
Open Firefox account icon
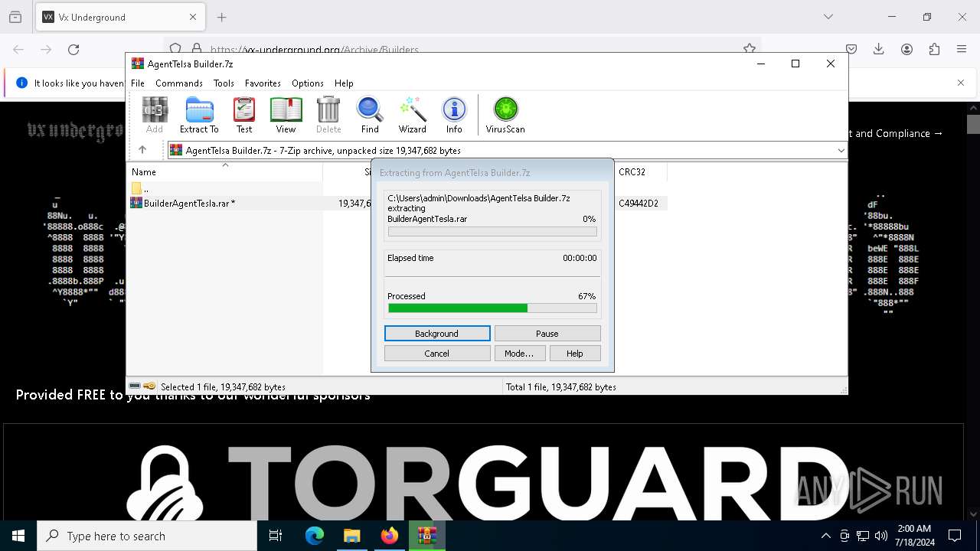click(906, 50)
